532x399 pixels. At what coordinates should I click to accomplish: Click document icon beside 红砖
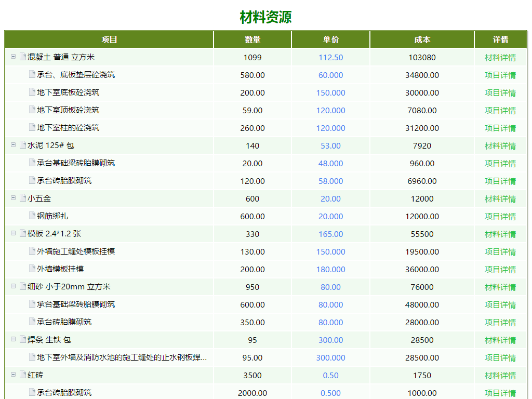[x=23, y=374]
